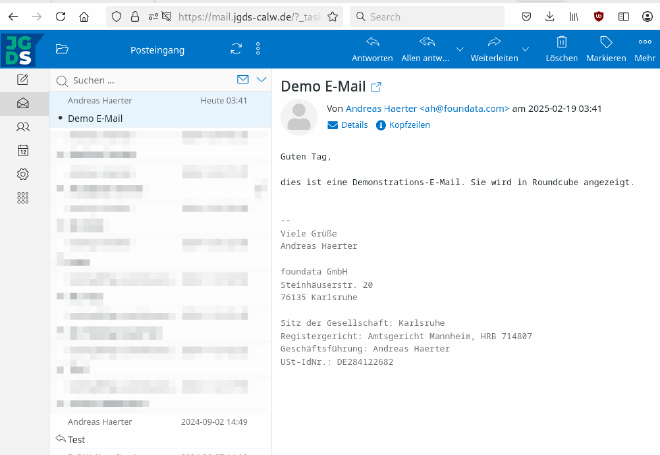Click the crossed-out permission blocked icon
Image resolution: width=660 pixels, height=455 pixels.
pos(167,17)
